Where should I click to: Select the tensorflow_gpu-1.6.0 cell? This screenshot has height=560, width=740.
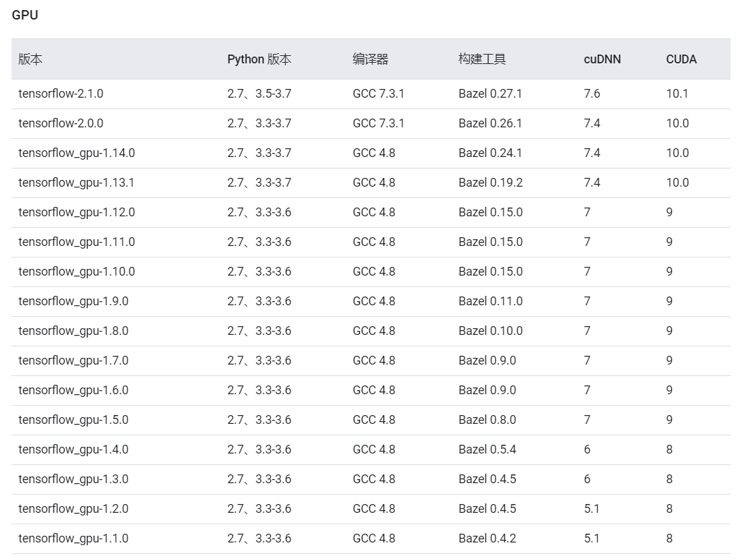(73, 391)
